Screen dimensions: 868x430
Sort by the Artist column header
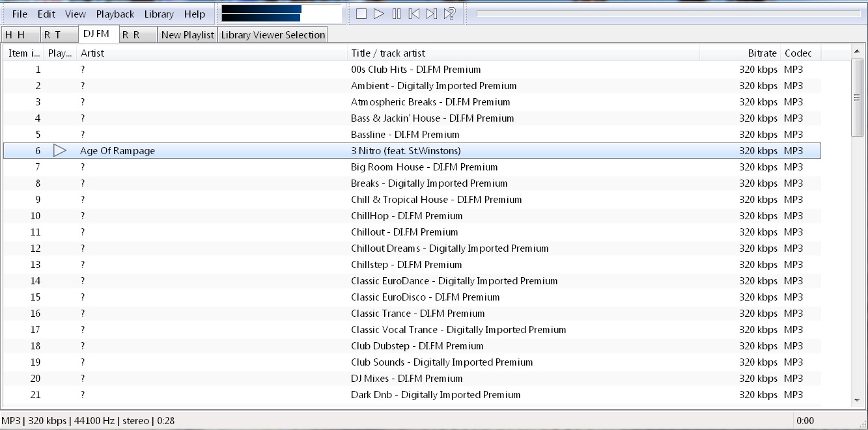(212, 53)
